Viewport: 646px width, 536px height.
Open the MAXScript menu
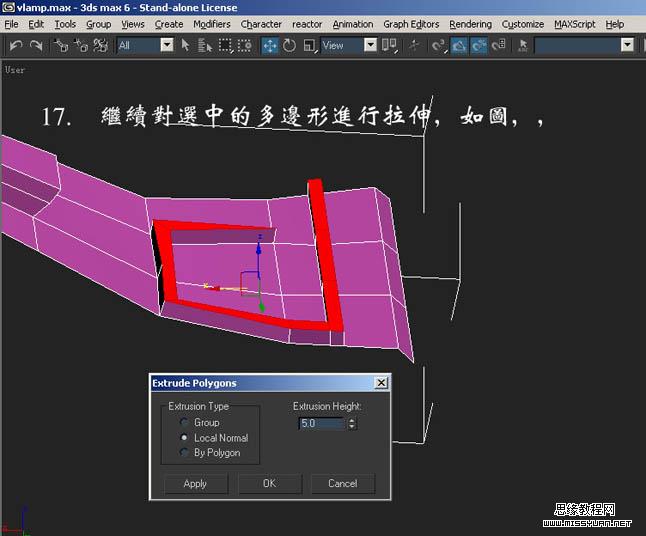pos(574,24)
